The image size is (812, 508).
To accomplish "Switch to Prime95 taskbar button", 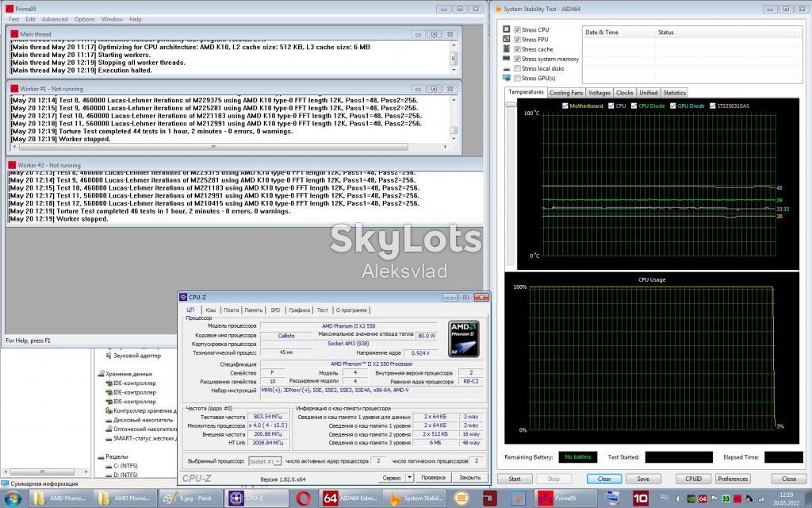I will (564, 498).
